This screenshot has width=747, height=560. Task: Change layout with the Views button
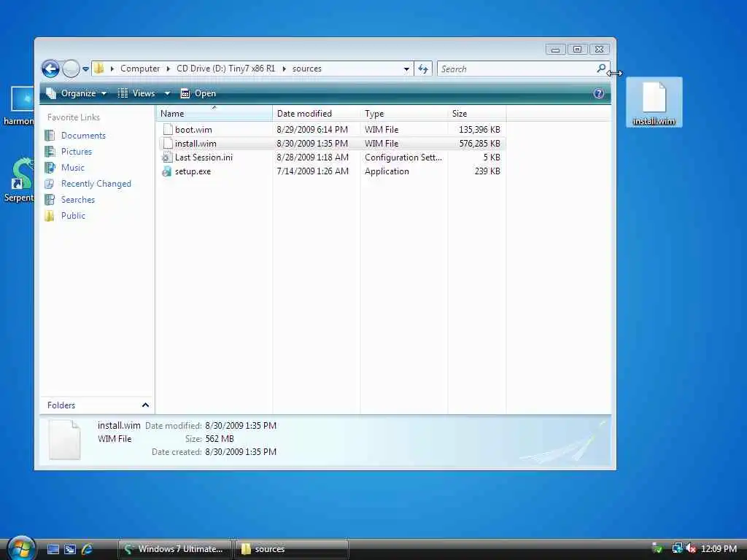(137, 93)
